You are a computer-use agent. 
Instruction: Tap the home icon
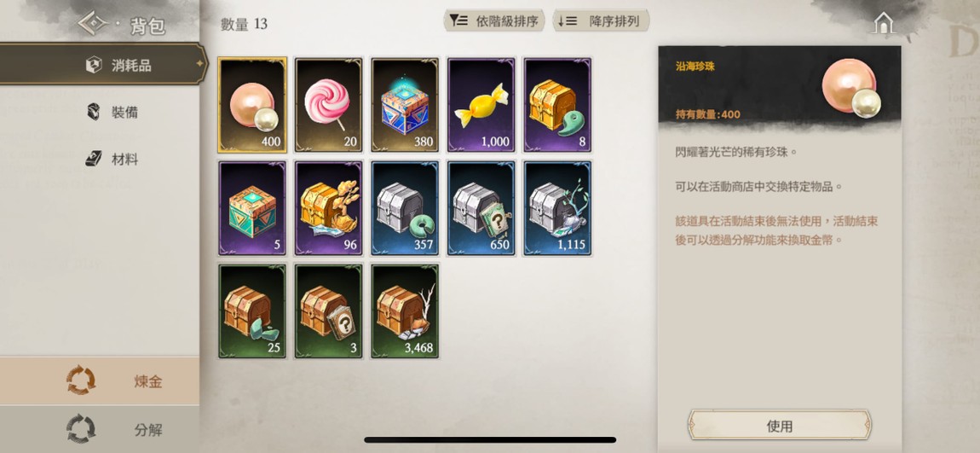coord(883,23)
